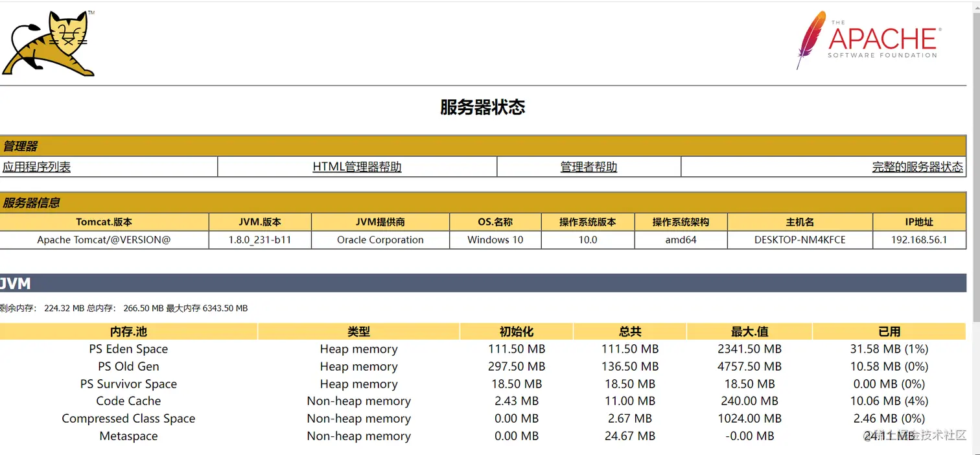Click the 类型 column header

(358, 331)
